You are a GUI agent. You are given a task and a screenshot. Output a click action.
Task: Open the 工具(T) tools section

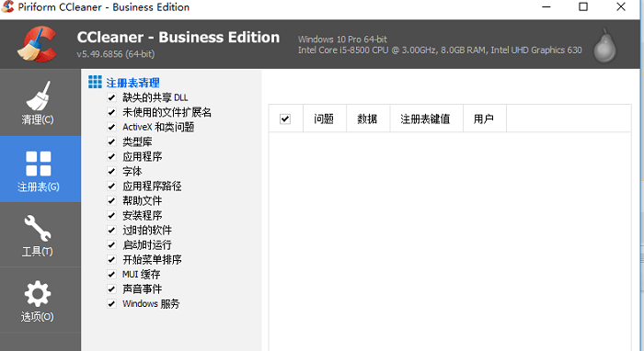click(x=40, y=234)
